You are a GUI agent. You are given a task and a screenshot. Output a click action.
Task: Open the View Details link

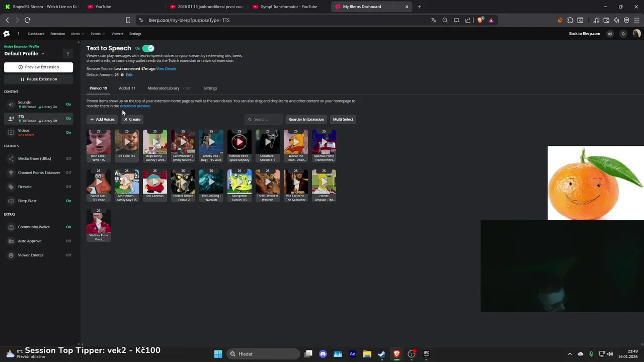[166, 68]
